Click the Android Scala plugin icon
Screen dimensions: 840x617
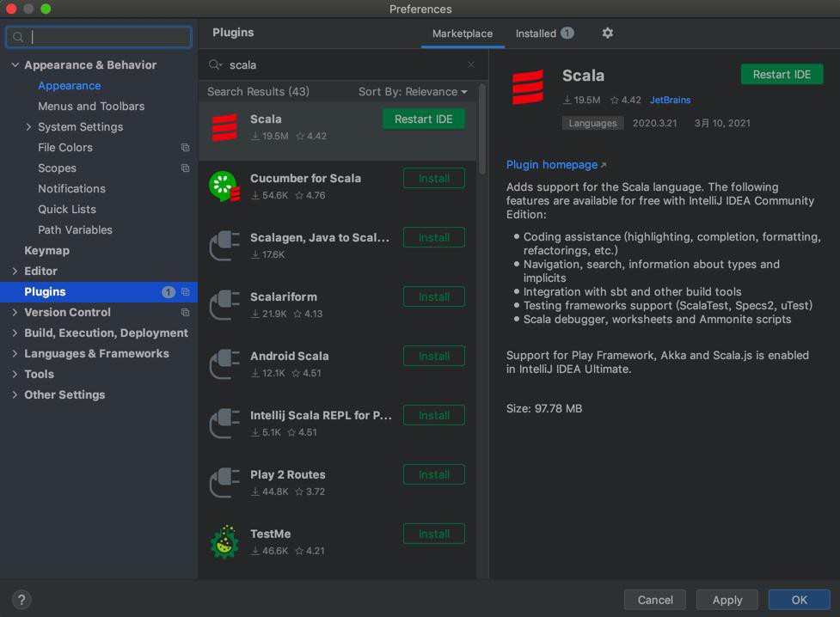[224, 364]
